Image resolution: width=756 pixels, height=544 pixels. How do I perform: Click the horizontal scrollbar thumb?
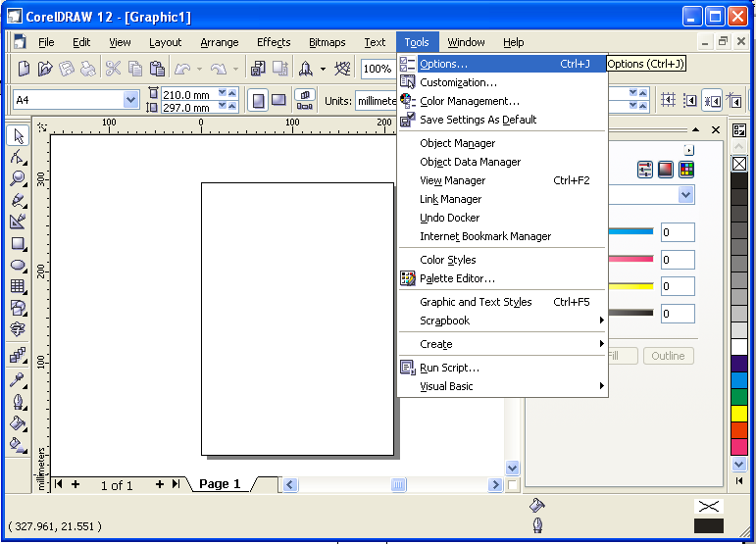coord(398,484)
